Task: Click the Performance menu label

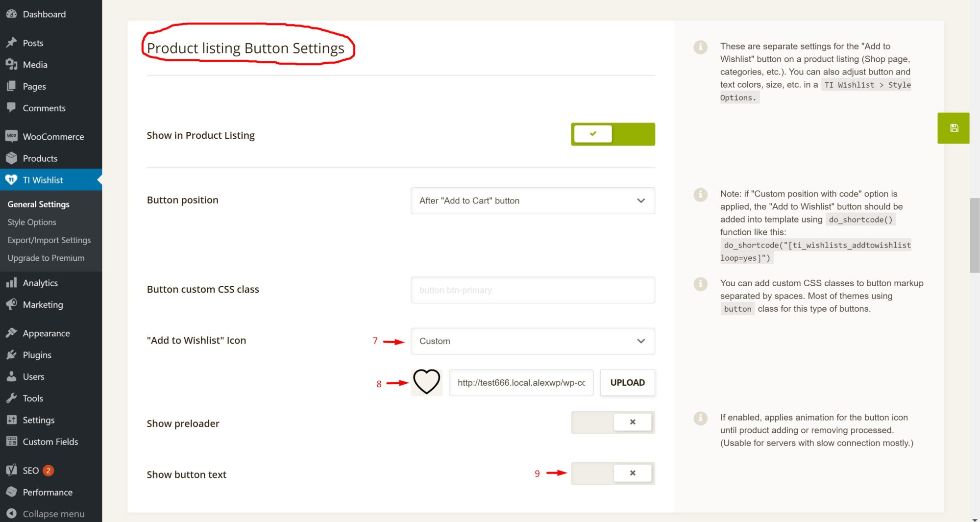Action: click(48, 492)
